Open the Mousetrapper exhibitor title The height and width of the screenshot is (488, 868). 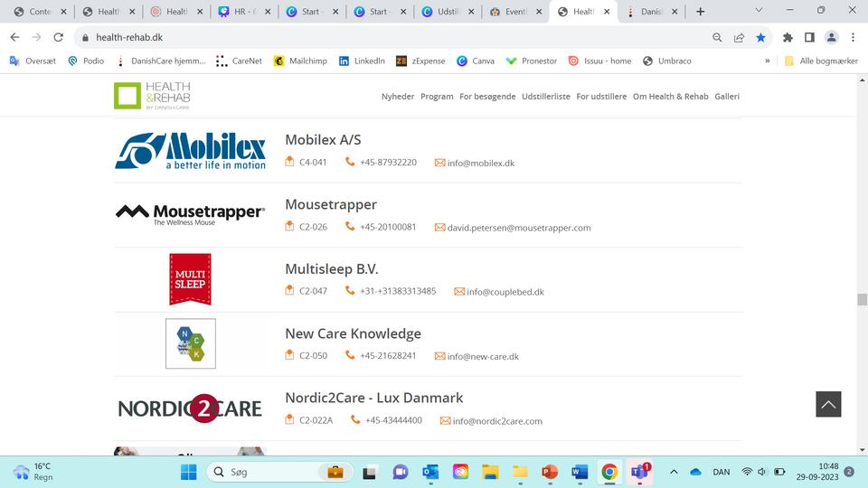point(331,204)
